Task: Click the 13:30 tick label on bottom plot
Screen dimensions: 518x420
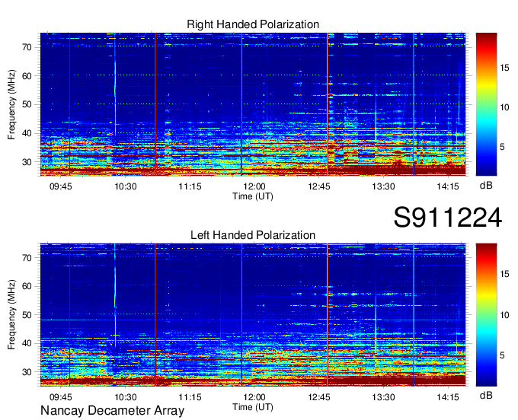Action: tap(383, 397)
